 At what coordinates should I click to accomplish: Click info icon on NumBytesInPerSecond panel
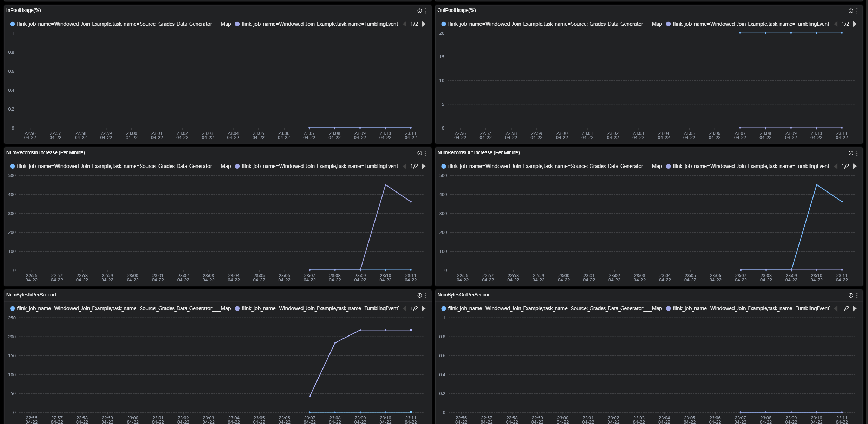tap(419, 295)
